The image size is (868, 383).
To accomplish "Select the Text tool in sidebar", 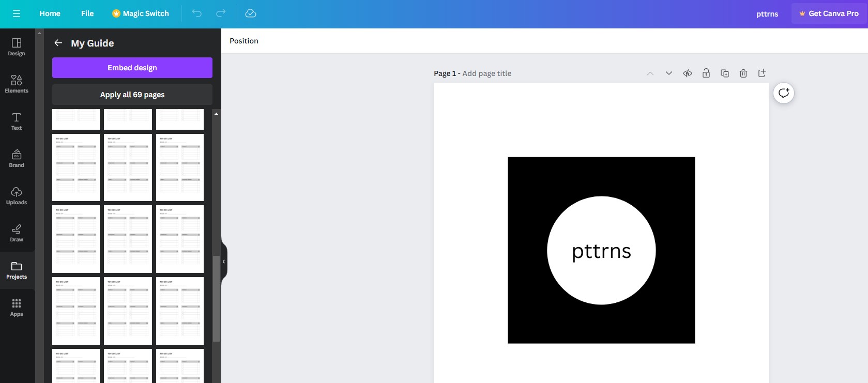I will 17,121.
